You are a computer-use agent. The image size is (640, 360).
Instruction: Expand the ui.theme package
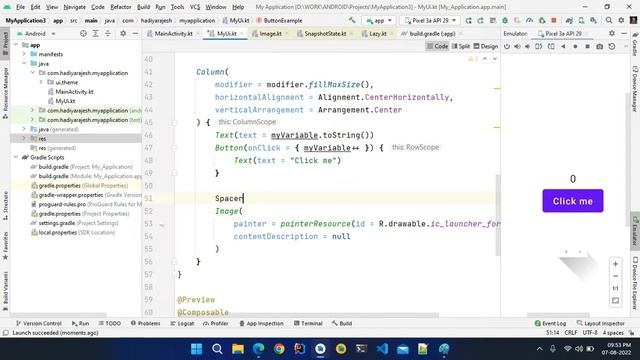click(41, 82)
